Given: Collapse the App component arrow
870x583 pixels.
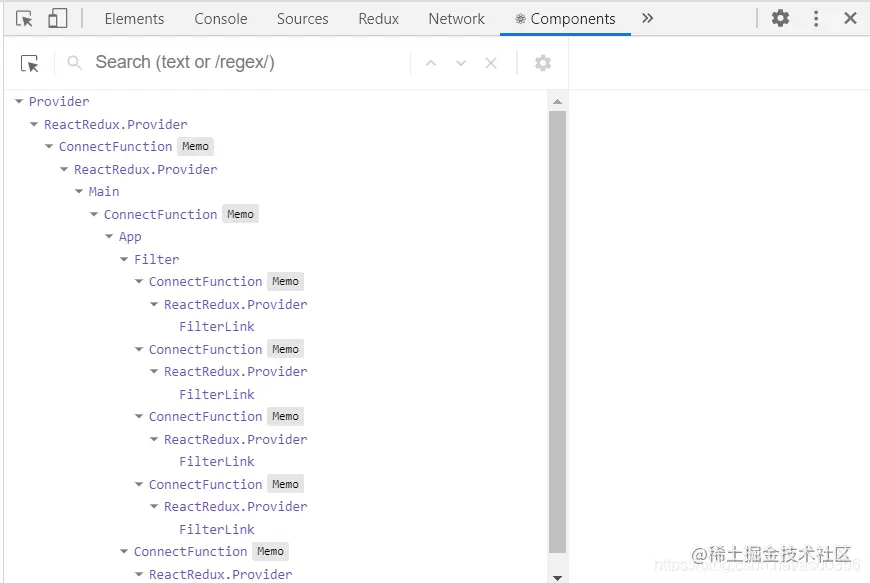Looking at the screenshot, I should pyautogui.click(x=109, y=236).
